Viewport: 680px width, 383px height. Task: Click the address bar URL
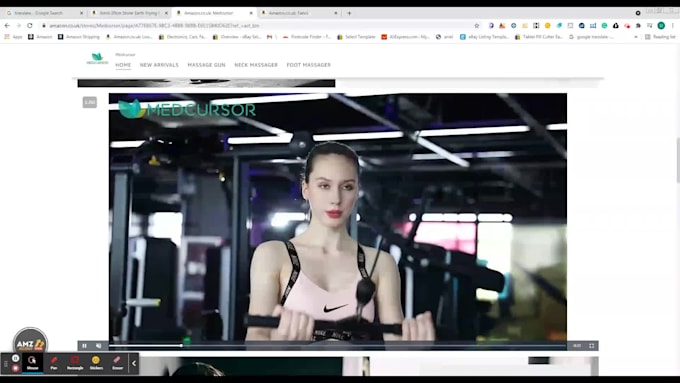point(154,26)
